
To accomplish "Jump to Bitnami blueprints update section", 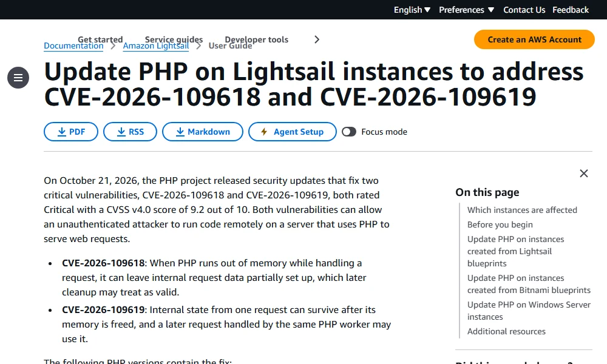I will (x=529, y=284).
